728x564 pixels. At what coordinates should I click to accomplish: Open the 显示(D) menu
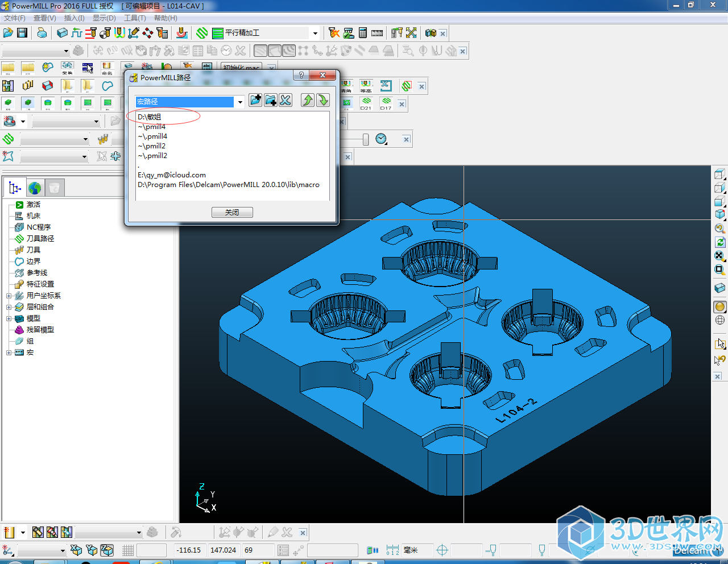[105, 18]
